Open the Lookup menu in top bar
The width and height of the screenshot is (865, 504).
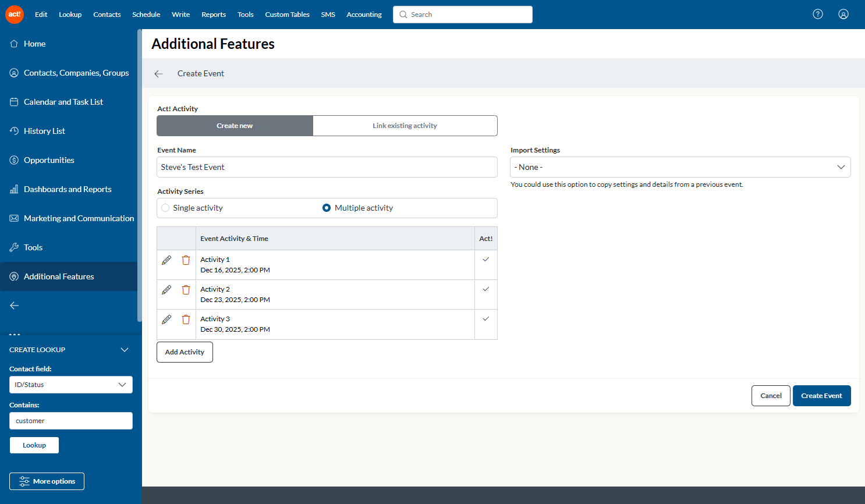click(x=70, y=15)
